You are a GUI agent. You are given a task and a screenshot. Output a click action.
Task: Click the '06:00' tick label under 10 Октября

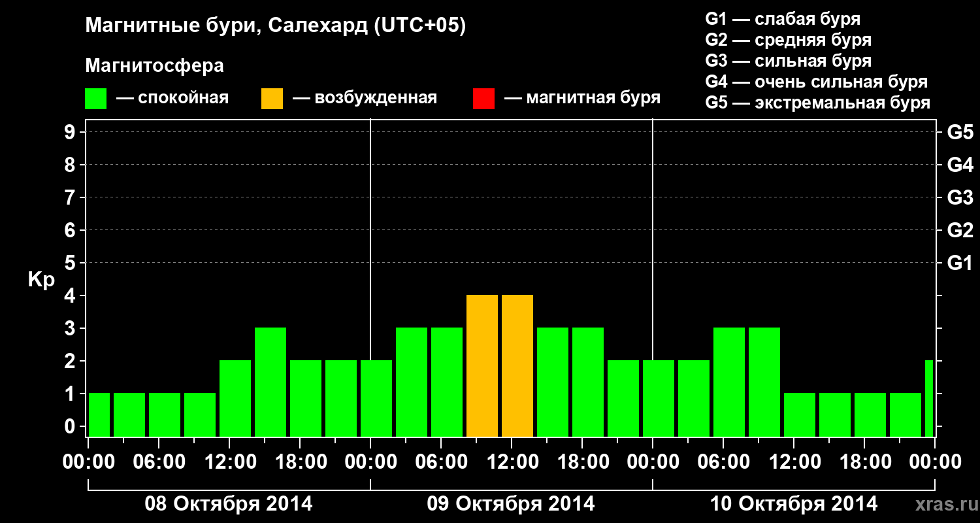(723, 462)
